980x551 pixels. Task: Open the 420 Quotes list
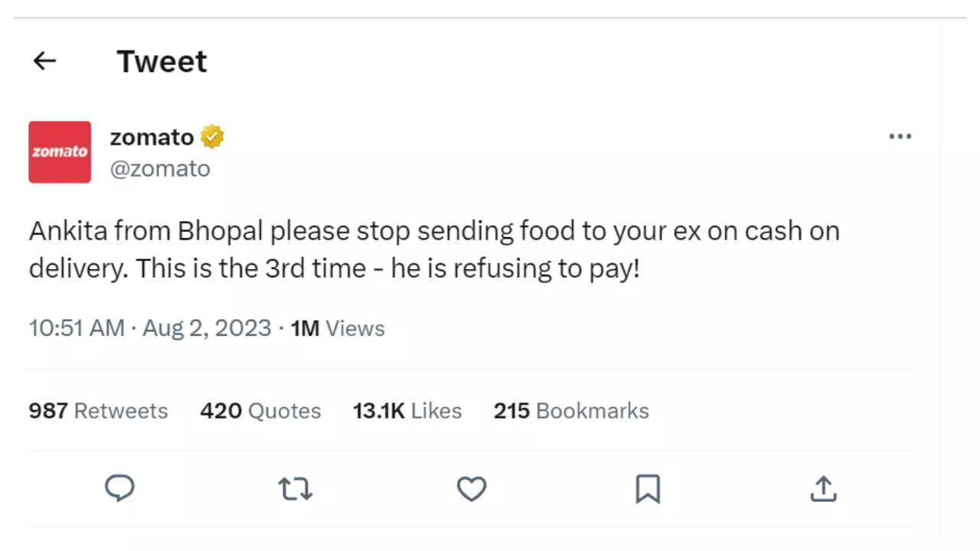[x=260, y=411]
